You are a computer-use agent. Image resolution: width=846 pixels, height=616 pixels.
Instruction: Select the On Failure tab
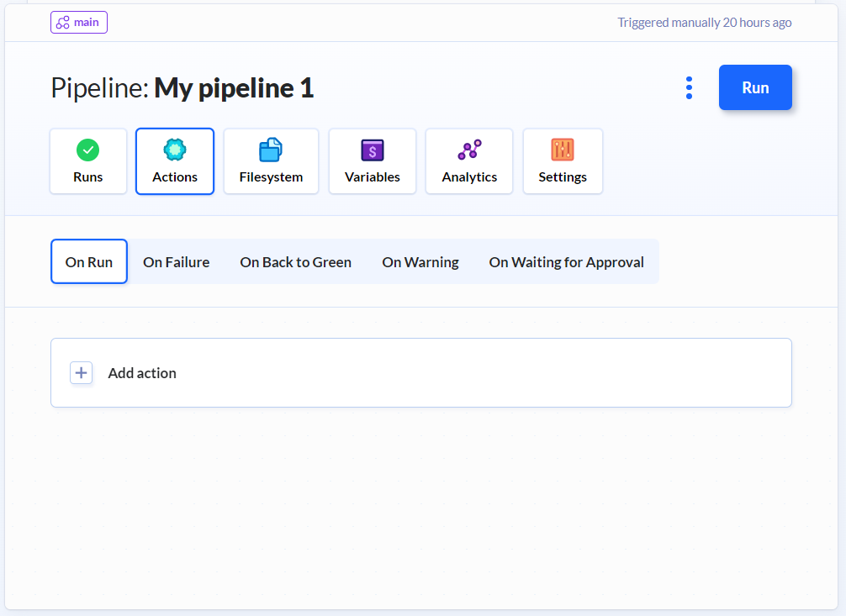(176, 262)
